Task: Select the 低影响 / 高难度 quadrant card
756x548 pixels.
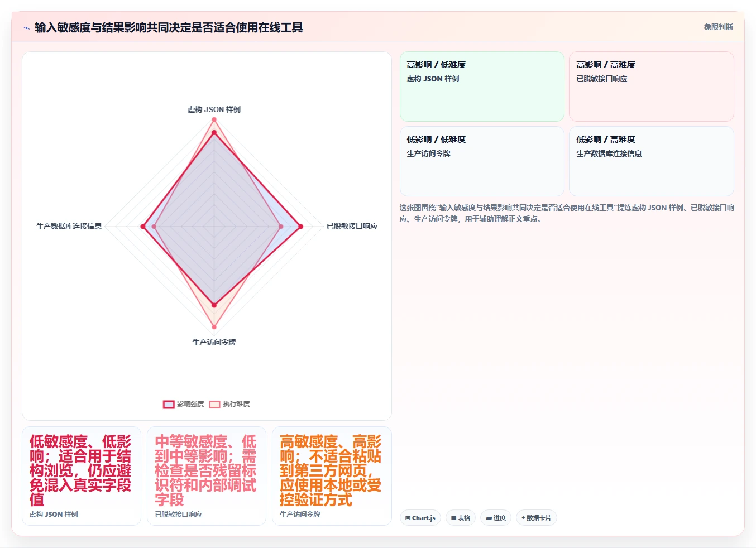Action: pos(651,161)
